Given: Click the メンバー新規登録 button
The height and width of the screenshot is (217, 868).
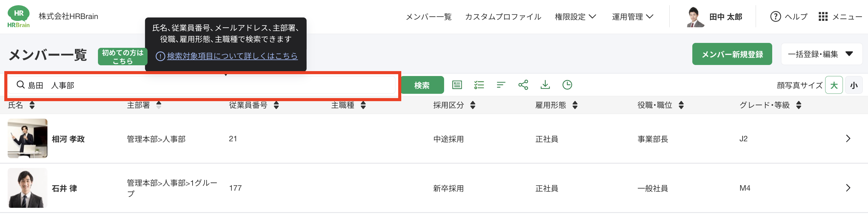Looking at the screenshot, I should 732,54.
